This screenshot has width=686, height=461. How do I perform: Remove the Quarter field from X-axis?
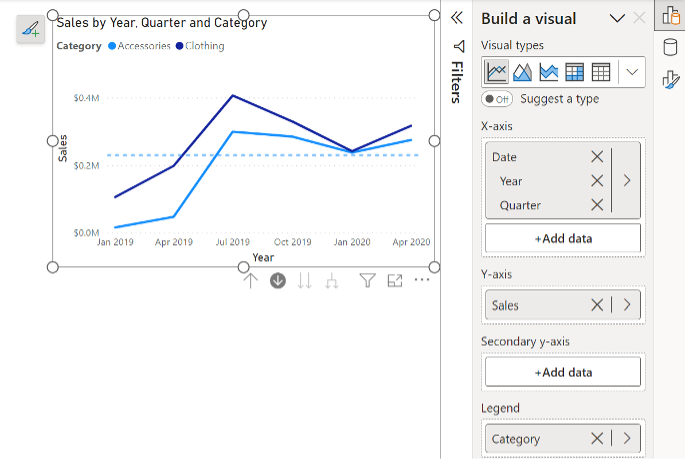point(597,205)
